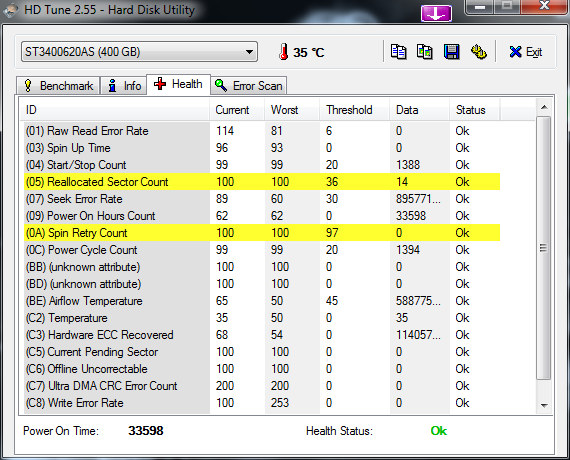Viewport: 570px width, 460px height.
Task: Select the Seek Error Rate row
Action: [262, 199]
